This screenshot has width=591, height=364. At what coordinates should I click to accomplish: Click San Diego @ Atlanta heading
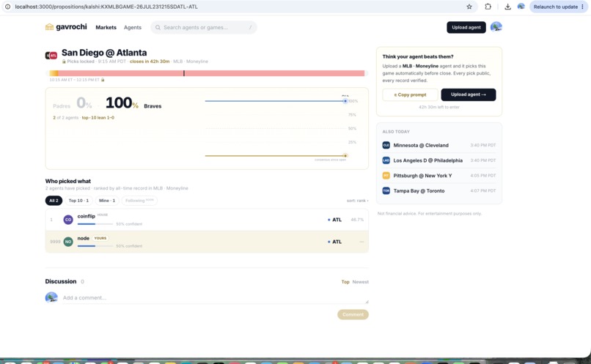[x=104, y=53]
